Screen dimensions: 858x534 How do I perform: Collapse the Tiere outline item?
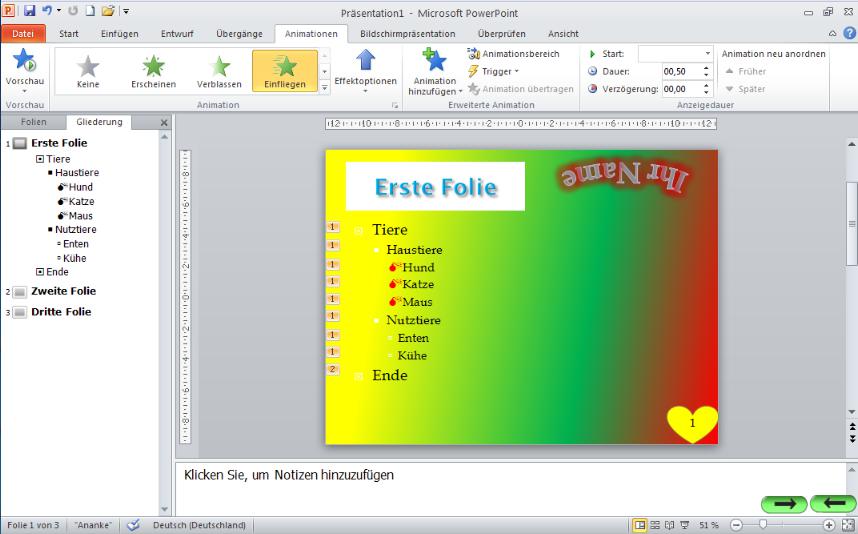tap(40, 159)
